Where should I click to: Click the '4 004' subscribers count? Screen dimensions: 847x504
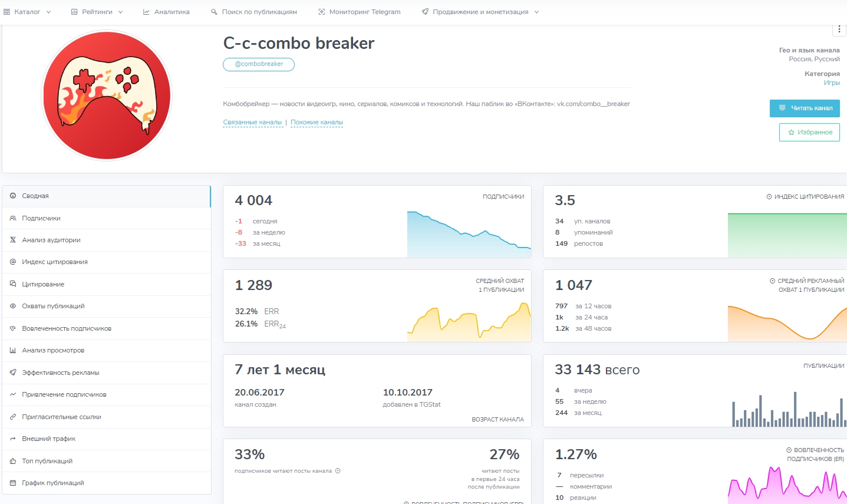253,200
